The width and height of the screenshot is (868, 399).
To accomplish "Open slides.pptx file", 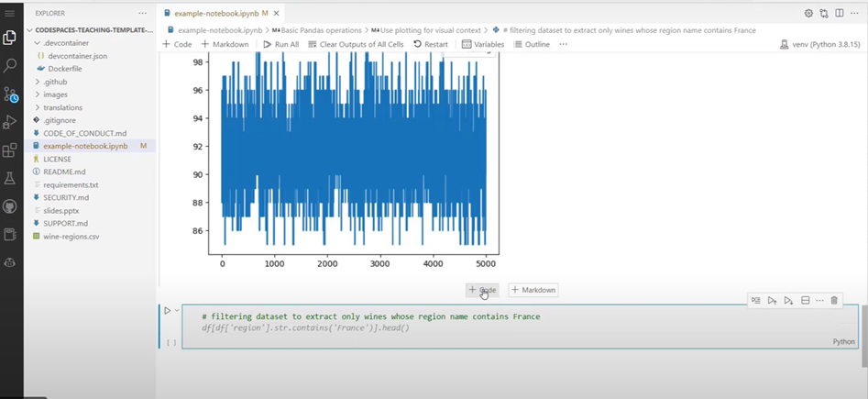I will click(60, 211).
